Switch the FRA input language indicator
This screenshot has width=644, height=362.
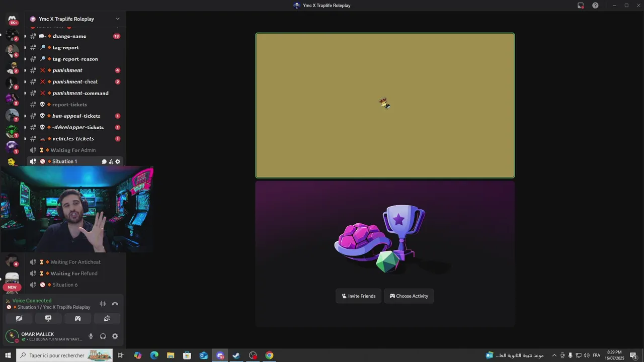(x=596, y=355)
